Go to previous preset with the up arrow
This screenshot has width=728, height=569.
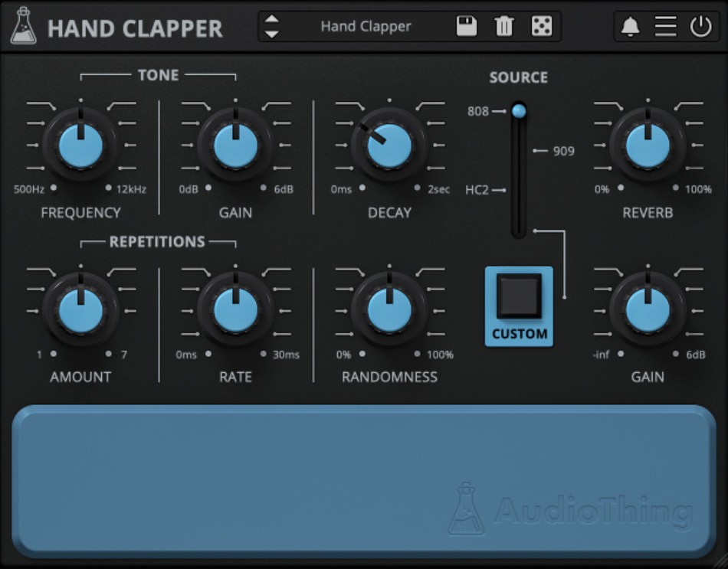point(272,19)
